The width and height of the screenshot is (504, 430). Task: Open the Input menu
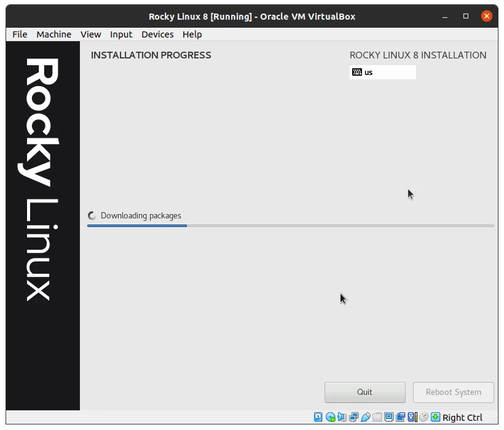click(121, 34)
